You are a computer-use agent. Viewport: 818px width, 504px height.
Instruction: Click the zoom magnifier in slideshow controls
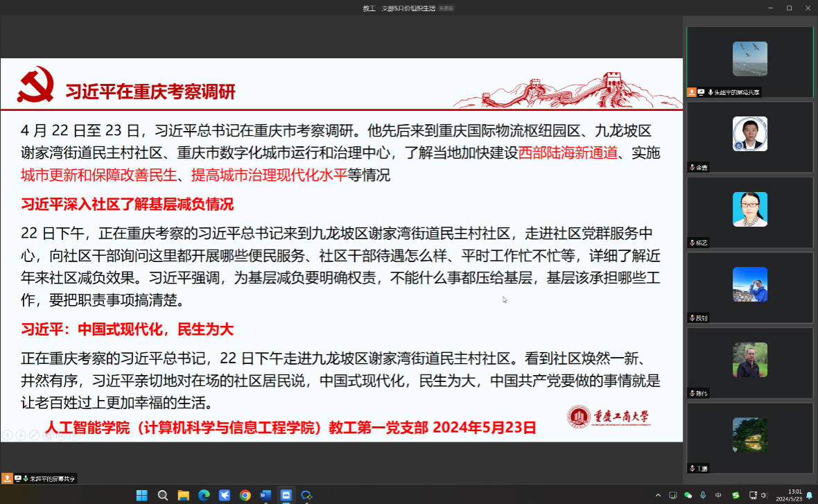click(x=62, y=435)
